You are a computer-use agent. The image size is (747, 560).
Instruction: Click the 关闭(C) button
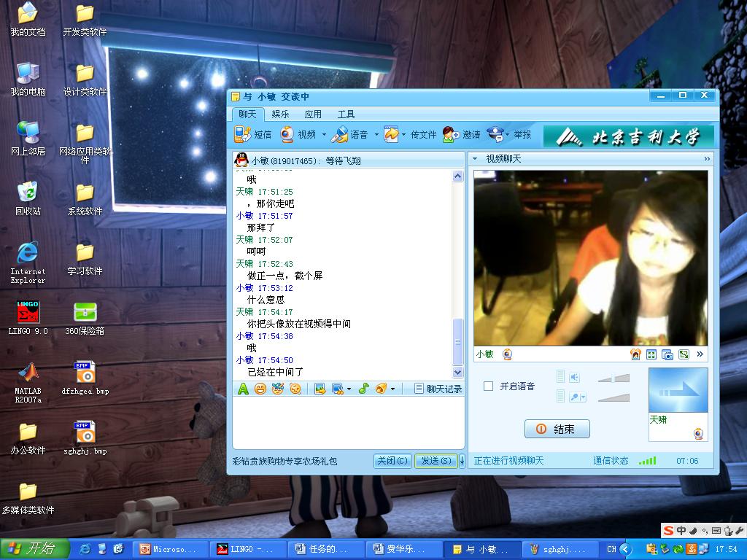coord(392,461)
